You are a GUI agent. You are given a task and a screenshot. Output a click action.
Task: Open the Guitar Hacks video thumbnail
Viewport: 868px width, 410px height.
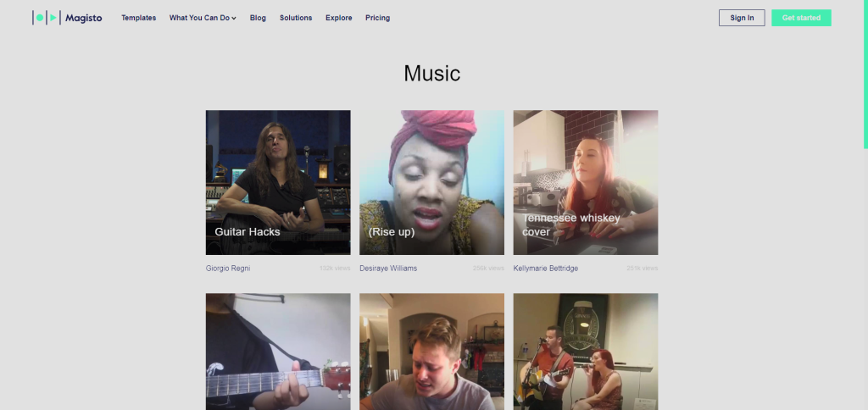(x=278, y=183)
